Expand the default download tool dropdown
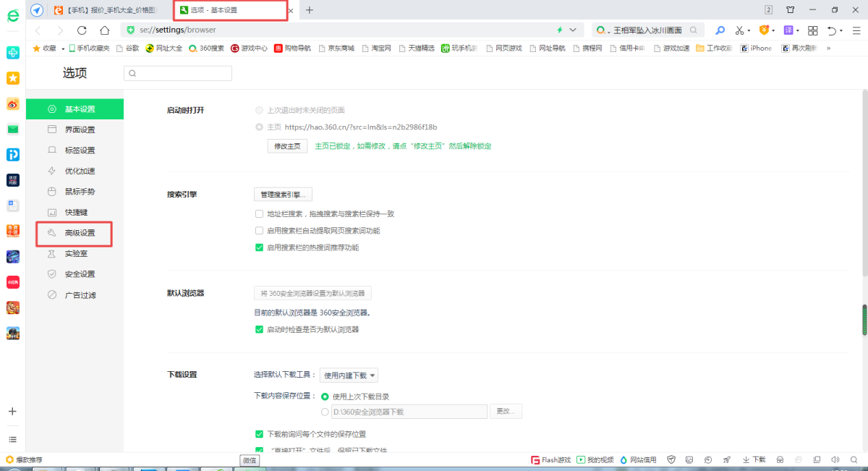Viewport: 868px width, 471px height. (349, 375)
